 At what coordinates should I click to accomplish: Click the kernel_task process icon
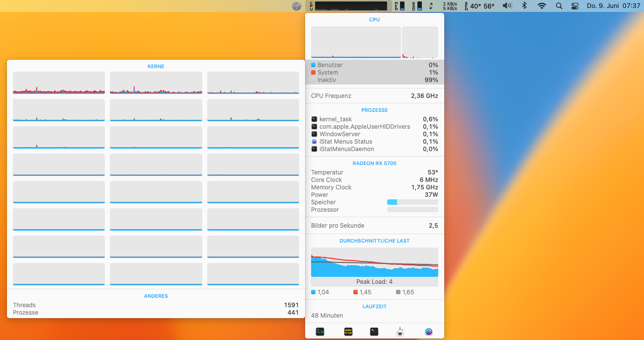point(314,119)
